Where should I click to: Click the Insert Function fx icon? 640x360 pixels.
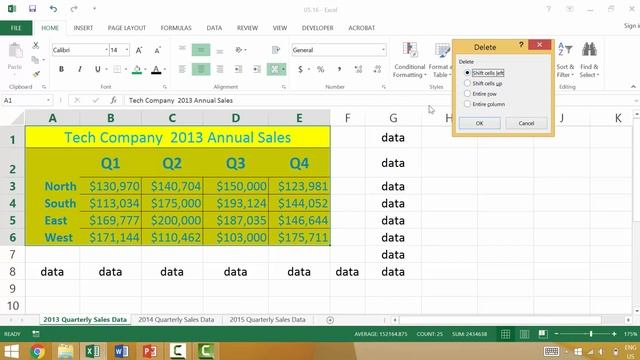click(x=113, y=100)
